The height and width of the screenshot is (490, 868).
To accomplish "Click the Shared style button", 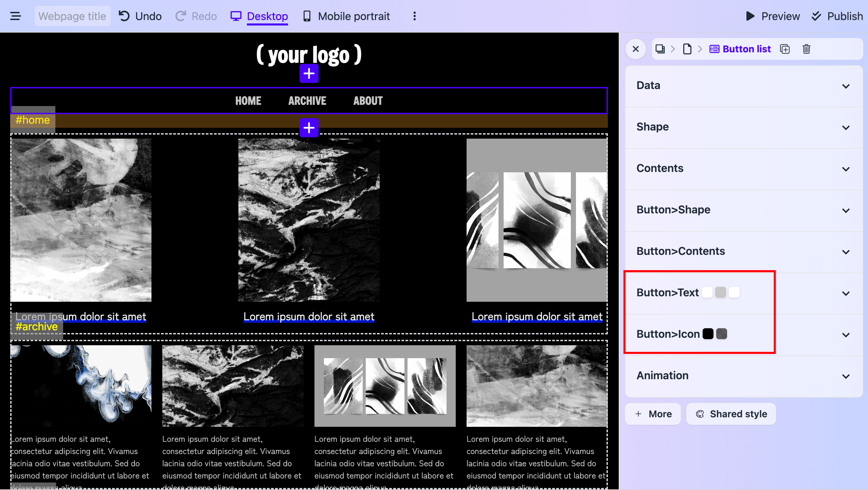I will [731, 414].
